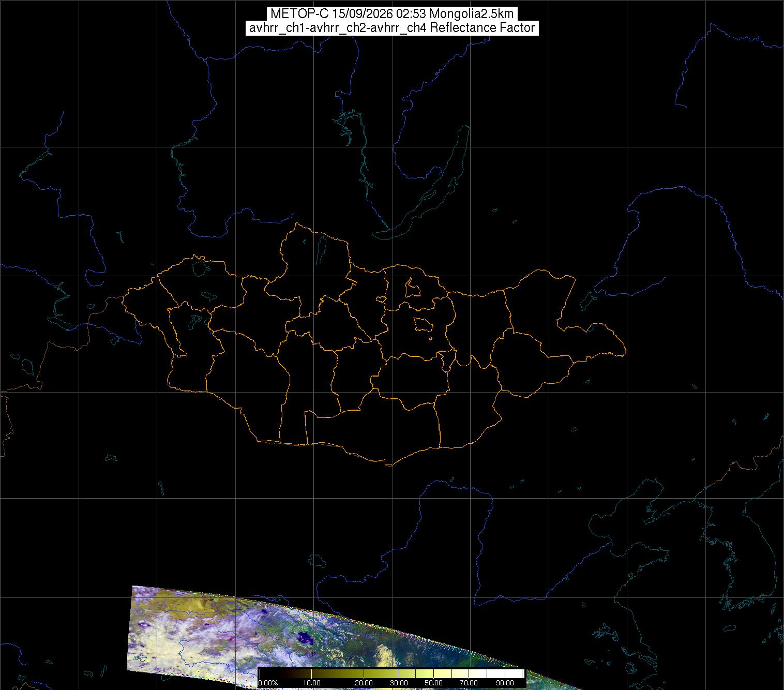The width and height of the screenshot is (784, 690).
Task: Click the avhrr_ch1-avhrr_ch2-avhrr_ch4 Reflectance Factor subtitle
Action: coord(392,28)
